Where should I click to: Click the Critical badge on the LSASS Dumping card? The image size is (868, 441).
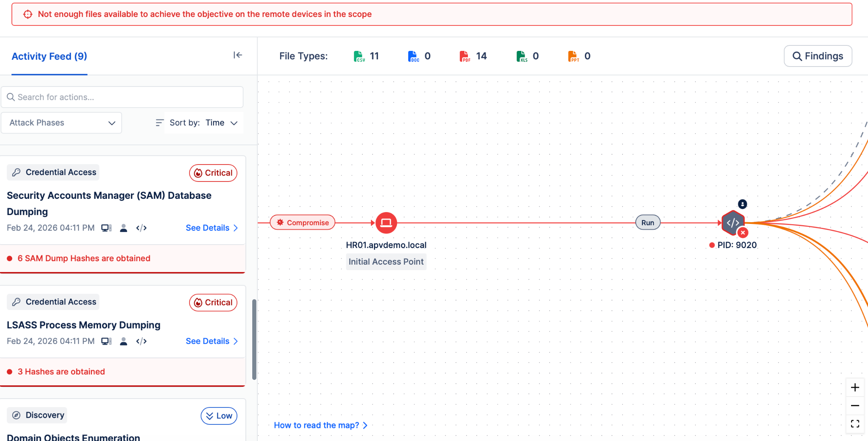click(x=213, y=303)
